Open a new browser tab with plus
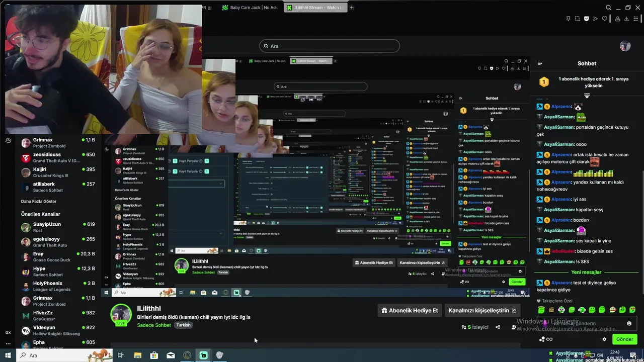The height and width of the screenshot is (362, 644). point(352,8)
